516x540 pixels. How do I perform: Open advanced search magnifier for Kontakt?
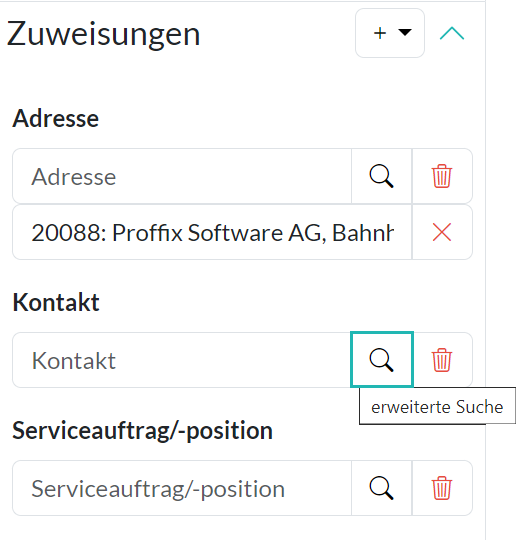click(382, 360)
